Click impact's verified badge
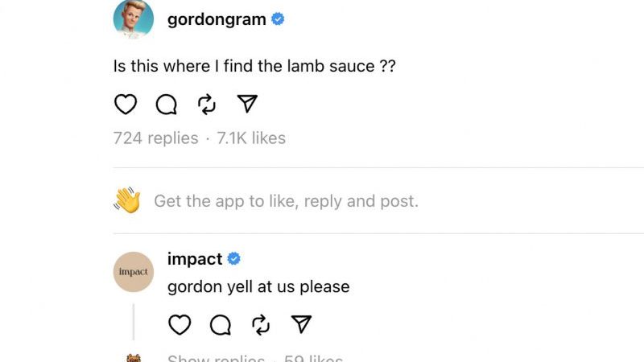Screen dimensions: 644x362 point(233,258)
